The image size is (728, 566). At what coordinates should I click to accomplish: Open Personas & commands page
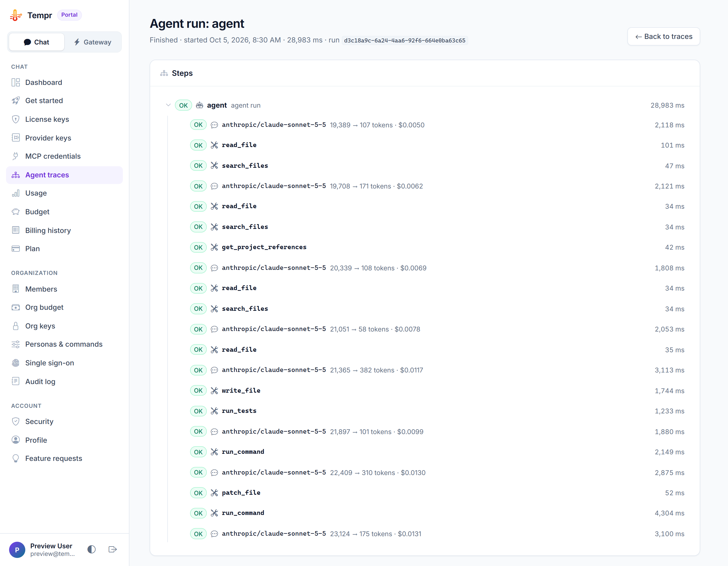[64, 344]
